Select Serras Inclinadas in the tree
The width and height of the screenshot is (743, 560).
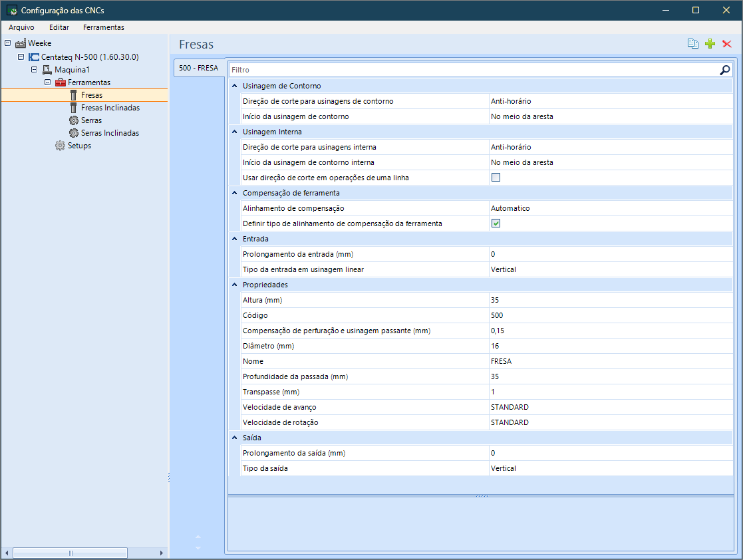point(110,133)
